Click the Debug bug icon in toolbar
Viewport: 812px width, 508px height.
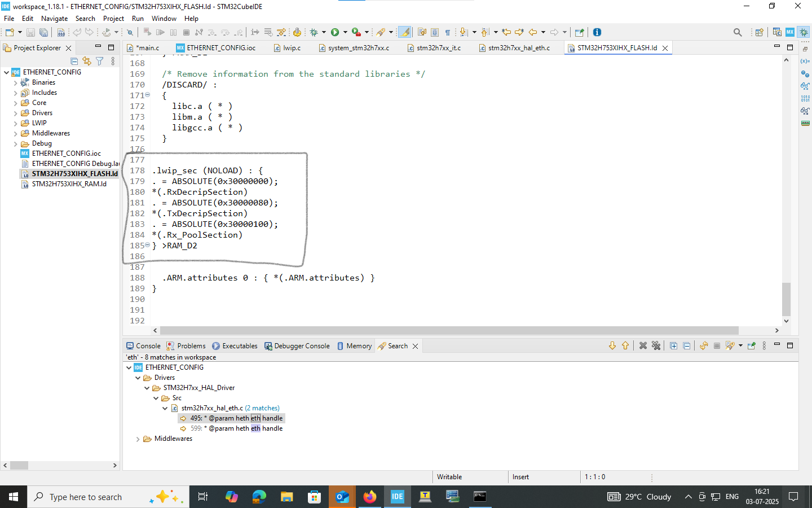pos(314,32)
